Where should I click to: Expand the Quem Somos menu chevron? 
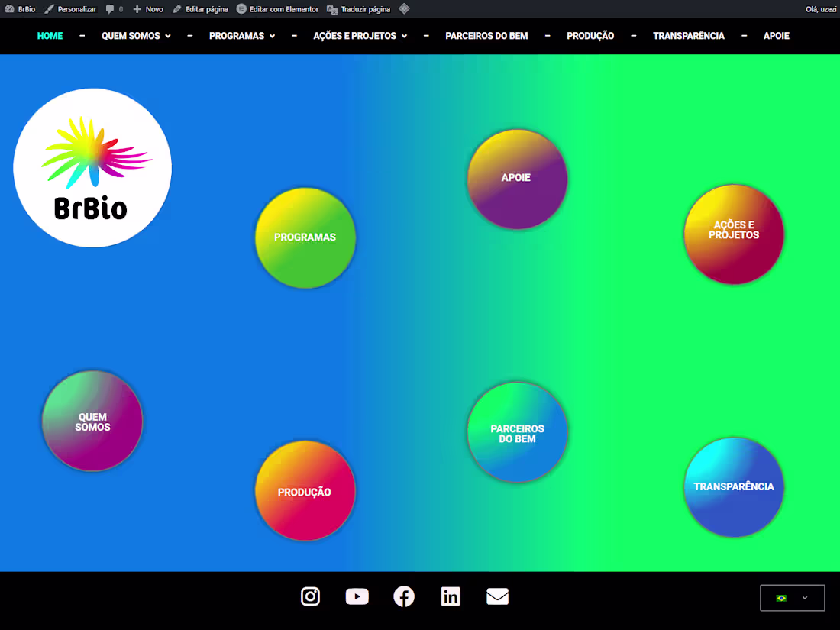coord(168,36)
